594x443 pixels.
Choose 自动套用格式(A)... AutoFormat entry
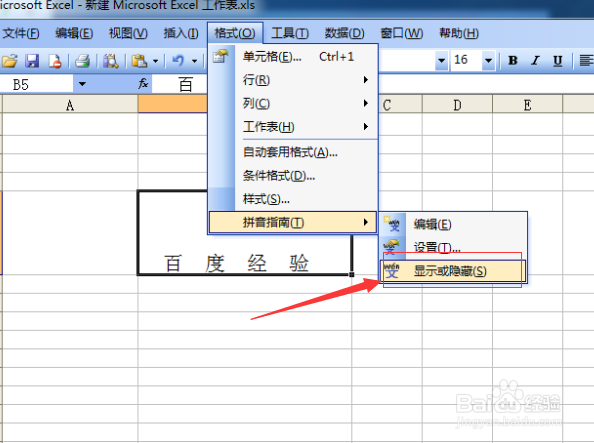(293, 152)
